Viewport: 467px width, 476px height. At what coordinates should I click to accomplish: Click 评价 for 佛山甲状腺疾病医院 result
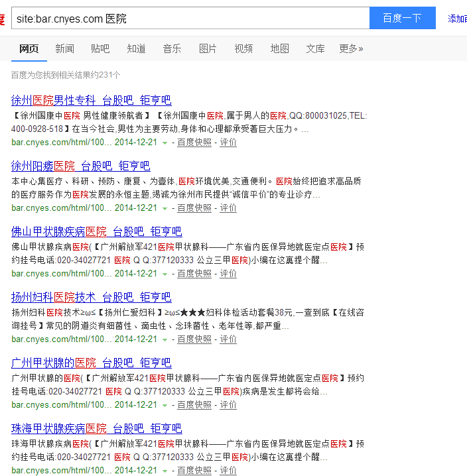click(228, 274)
